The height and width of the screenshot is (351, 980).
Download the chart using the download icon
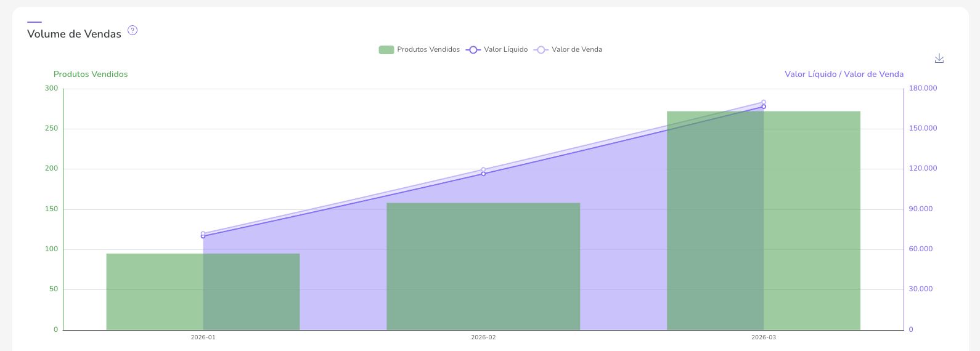939,58
